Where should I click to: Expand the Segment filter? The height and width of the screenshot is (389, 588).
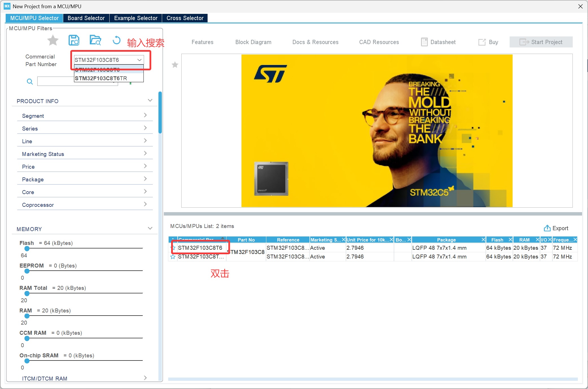click(145, 115)
